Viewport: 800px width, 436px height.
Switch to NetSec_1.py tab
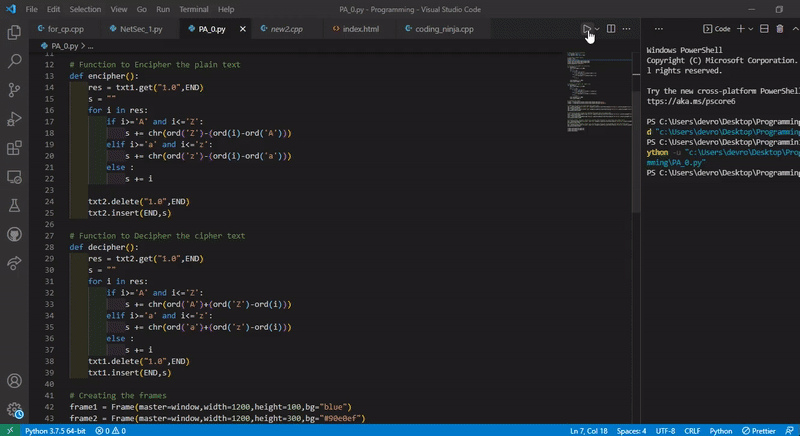pos(138,29)
